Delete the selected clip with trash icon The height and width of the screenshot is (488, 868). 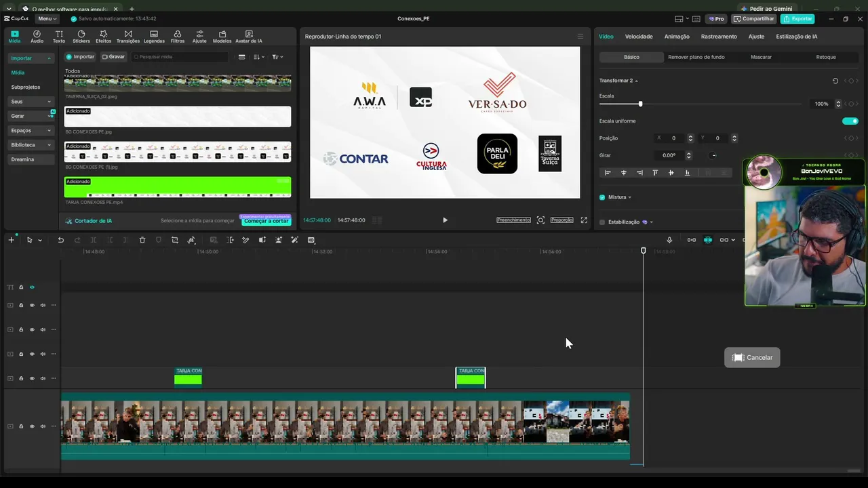(x=142, y=240)
